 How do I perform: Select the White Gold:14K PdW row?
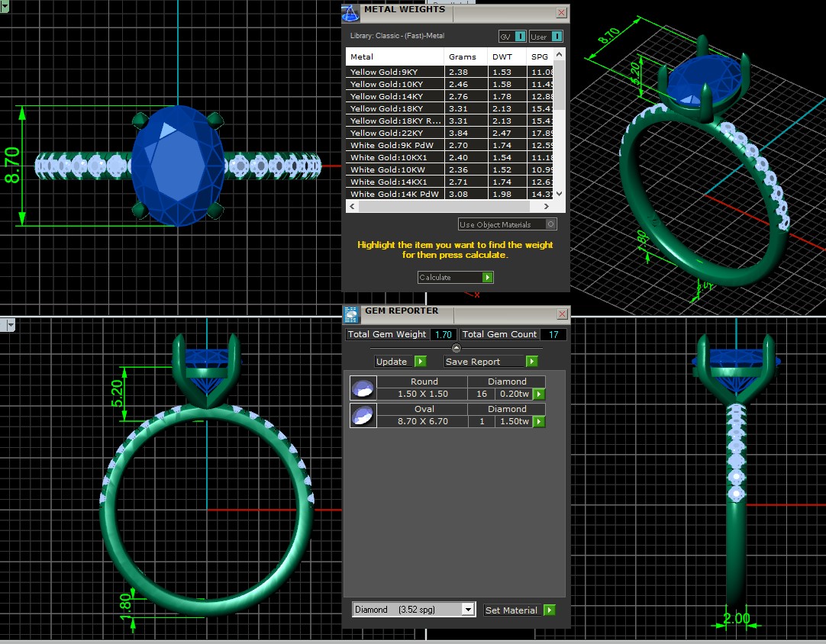395,194
